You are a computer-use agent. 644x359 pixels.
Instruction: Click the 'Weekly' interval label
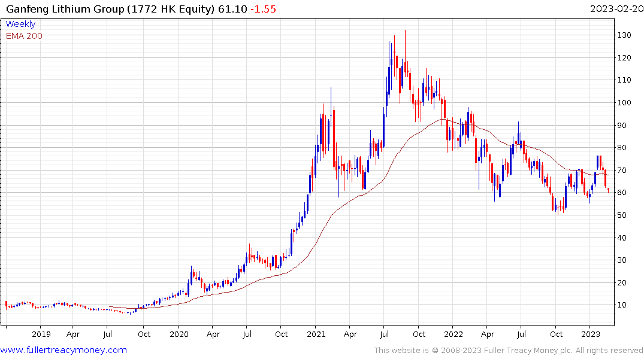(20, 24)
